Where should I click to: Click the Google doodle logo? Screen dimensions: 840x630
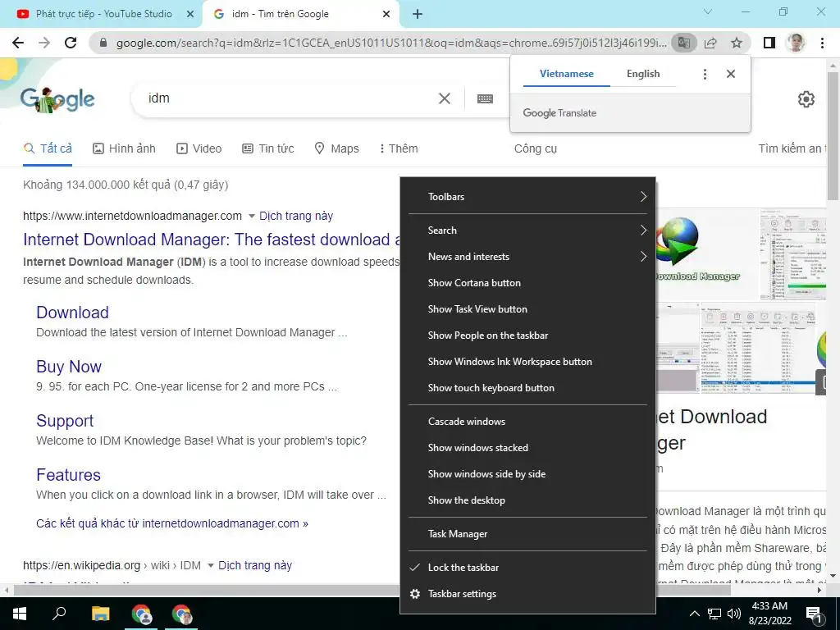point(57,99)
